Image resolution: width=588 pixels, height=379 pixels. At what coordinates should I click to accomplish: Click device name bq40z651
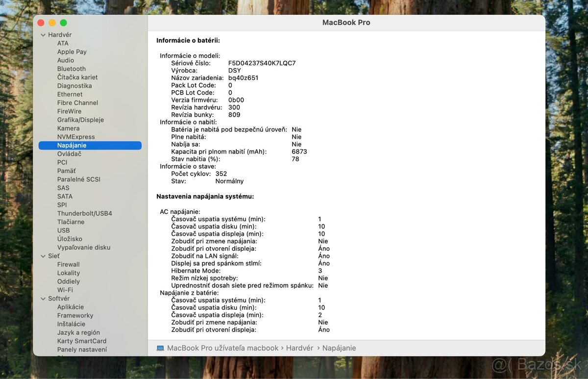pos(243,78)
